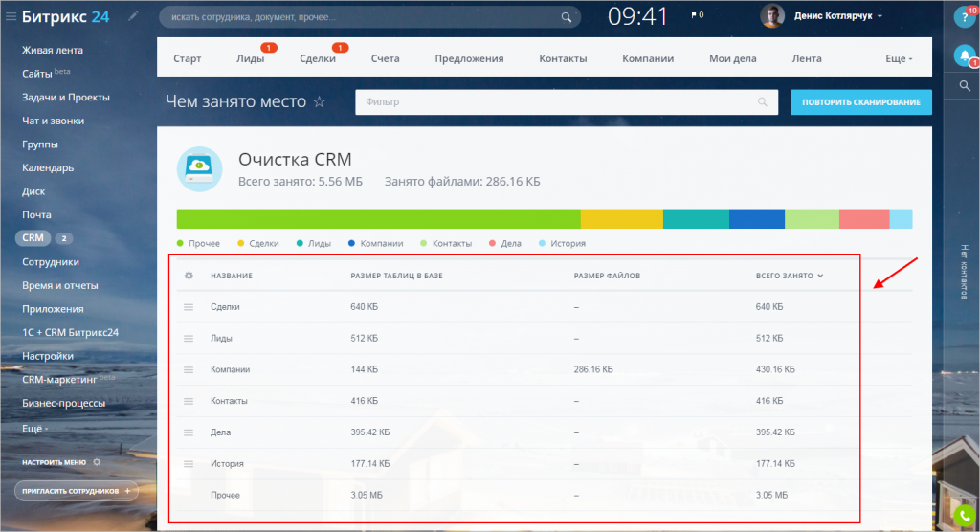Open the hamburger menu beside Битрикс 24

point(11,16)
